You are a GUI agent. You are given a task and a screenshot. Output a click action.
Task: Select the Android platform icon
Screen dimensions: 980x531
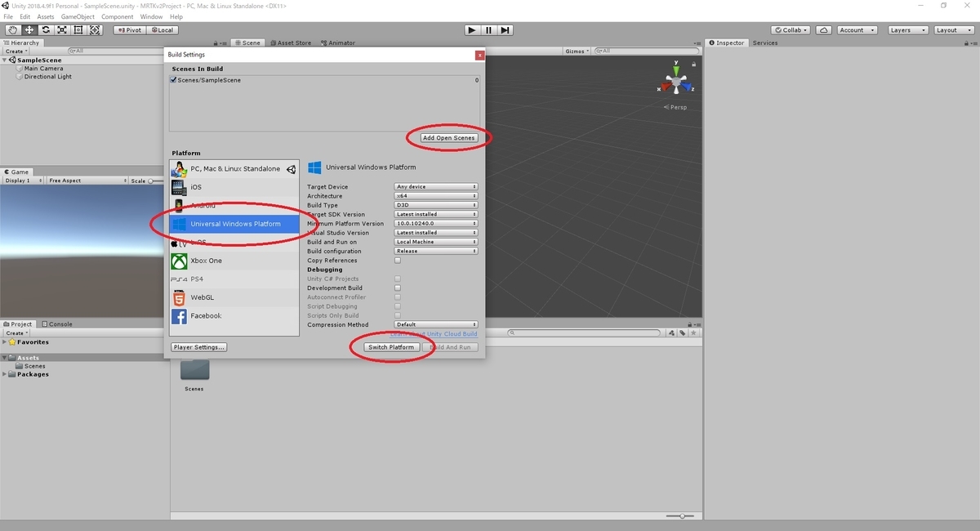179,205
